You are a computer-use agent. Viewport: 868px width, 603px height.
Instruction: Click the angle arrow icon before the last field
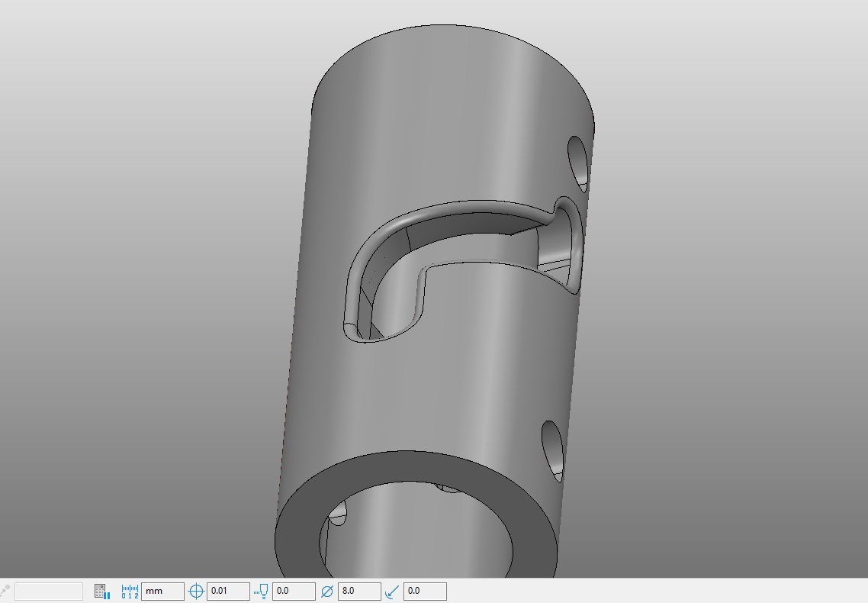pos(391,591)
